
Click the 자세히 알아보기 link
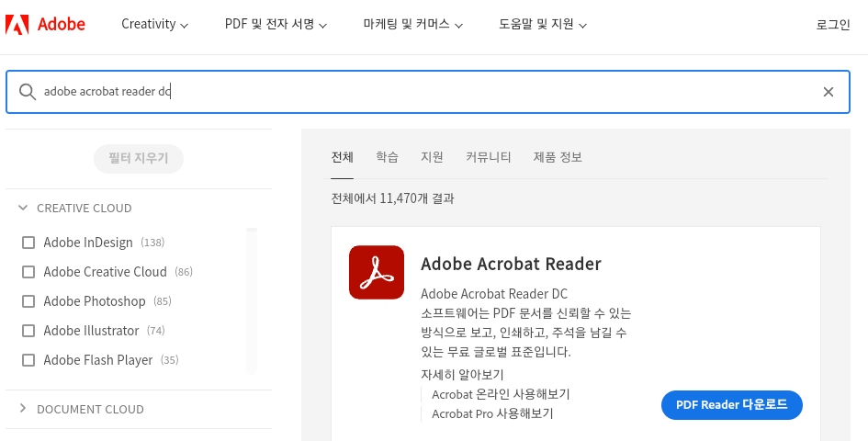pyautogui.click(x=462, y=375)
